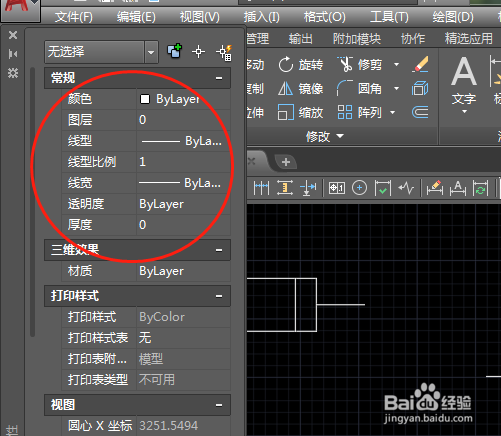Select the 修剪 trim tool
The height and width of the screenshot is (436, 501).
pyautogui.click(x=360, y=64)
